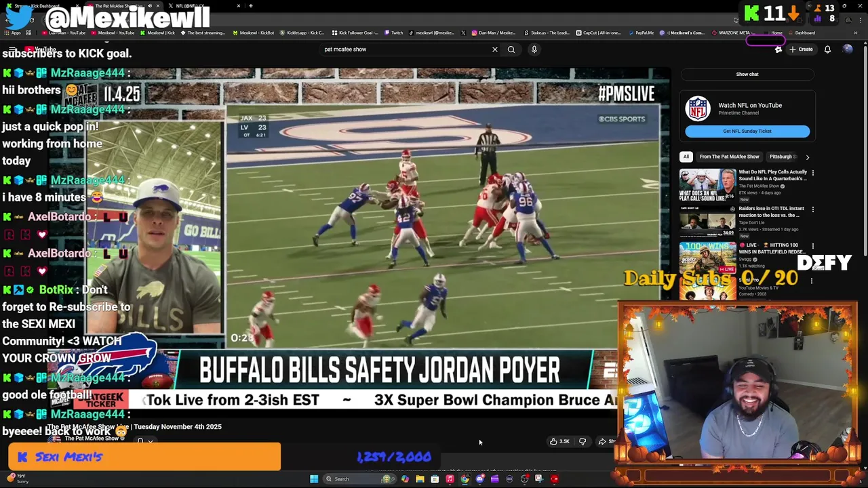Open the 'Twitch' bookmark
868x488 pixels.
pos(393,33)
